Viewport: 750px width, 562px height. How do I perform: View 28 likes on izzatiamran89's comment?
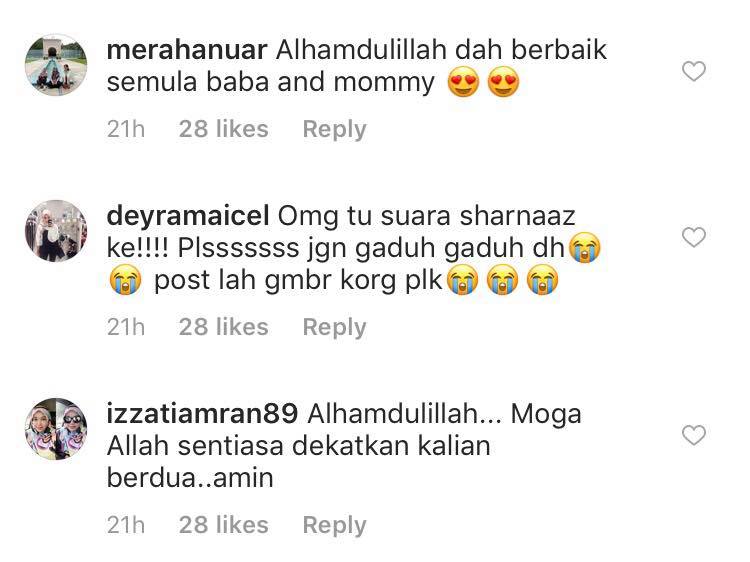pyautogui.click(x=223, y=525)
